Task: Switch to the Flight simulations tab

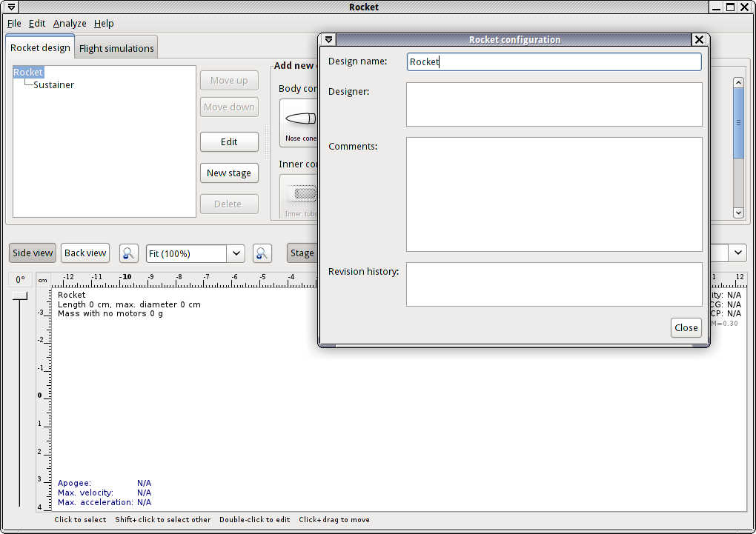Action: pos(116,49)
